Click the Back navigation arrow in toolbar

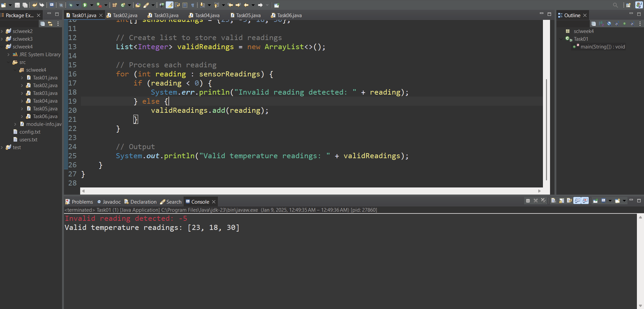(246, 5)
